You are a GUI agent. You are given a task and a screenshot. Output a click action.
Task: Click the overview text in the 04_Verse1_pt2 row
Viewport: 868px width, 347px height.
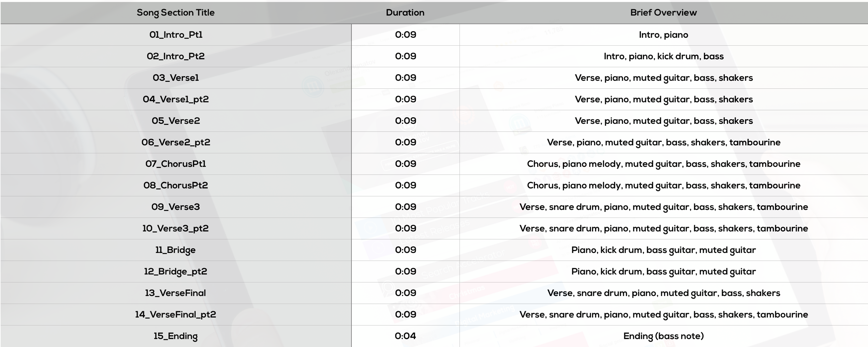(x=663, y=100)
